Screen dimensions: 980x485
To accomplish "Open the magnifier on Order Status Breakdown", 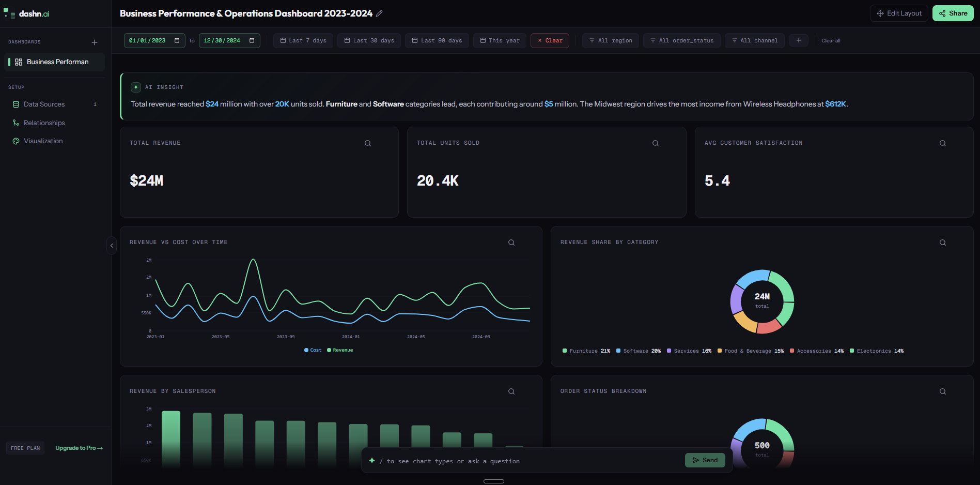I will click(x=942, y=391).
